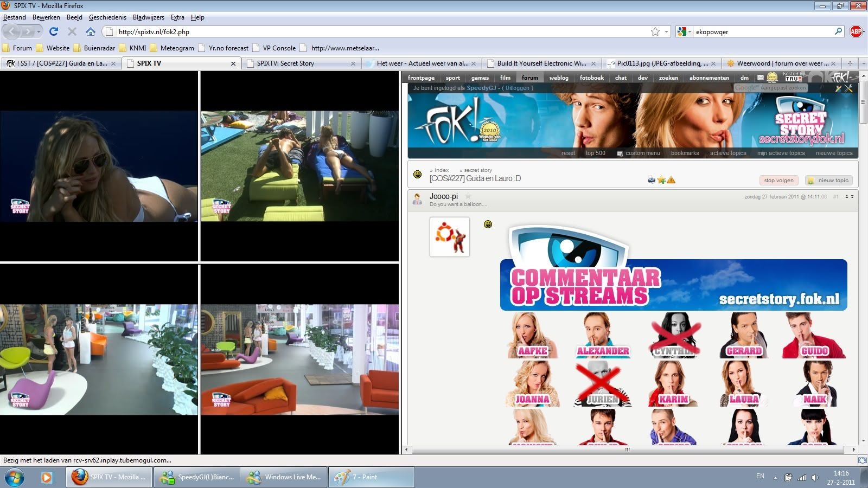Click the horizontal scrollbar of forum frame
This screenshot has width=868, height=488.
click(628, 450)
